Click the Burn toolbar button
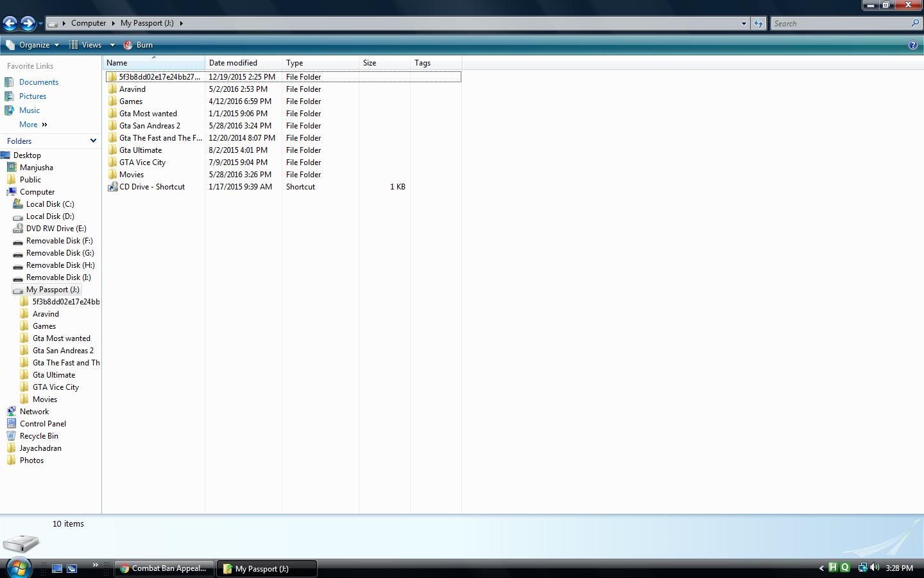The width and height of the screenshot is (924, 578). tap(138, 45)
